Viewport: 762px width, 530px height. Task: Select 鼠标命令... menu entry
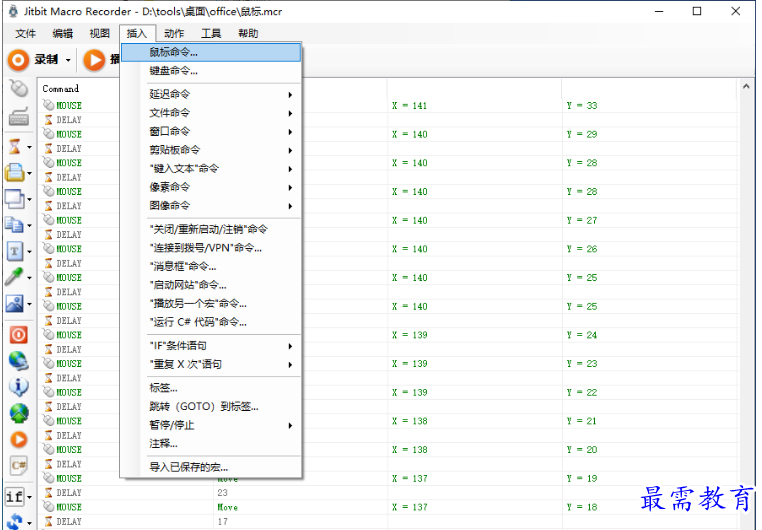click(x=211, y=52)
